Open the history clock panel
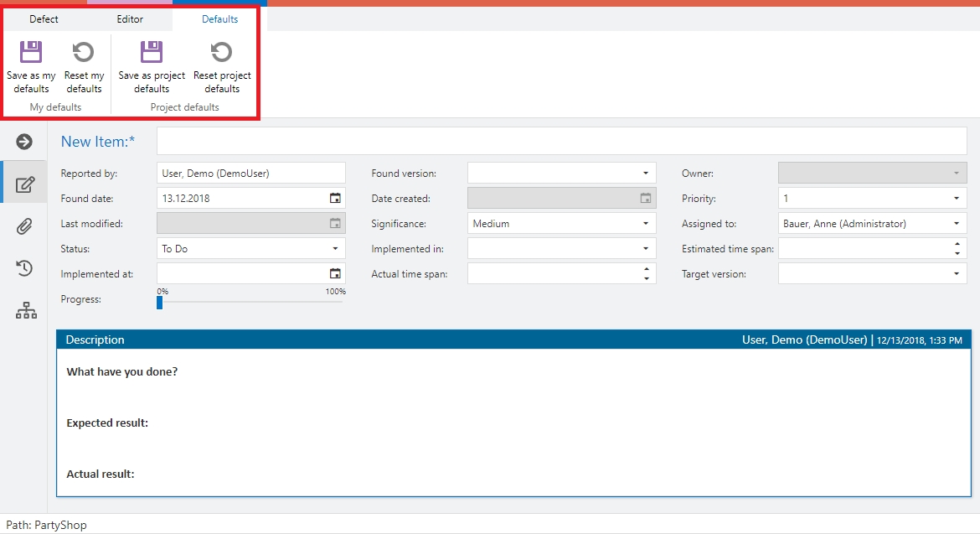 (x=25, y=268)
